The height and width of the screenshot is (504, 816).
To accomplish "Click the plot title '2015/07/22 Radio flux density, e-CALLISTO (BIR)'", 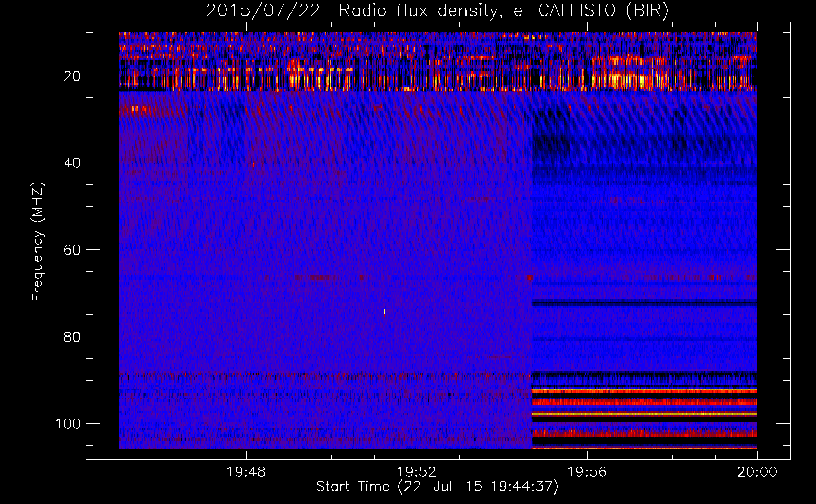I will click(x=437, y=11).
